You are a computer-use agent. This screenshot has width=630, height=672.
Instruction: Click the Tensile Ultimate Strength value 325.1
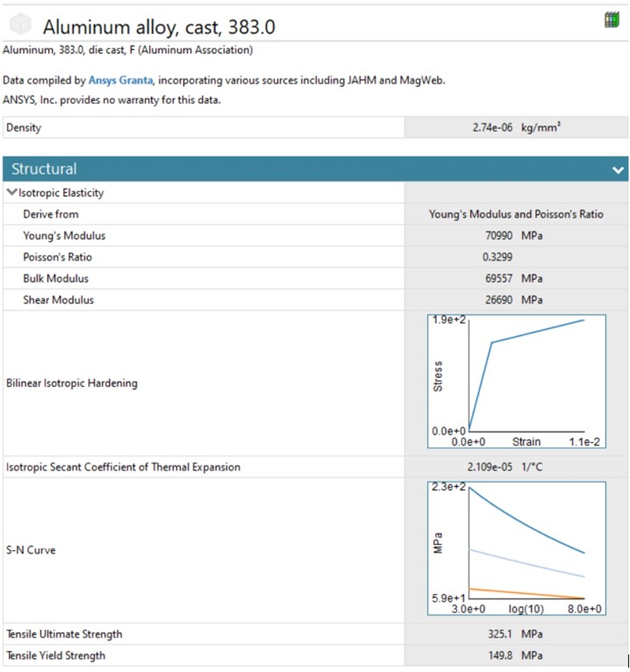click(x=500, y=634)
